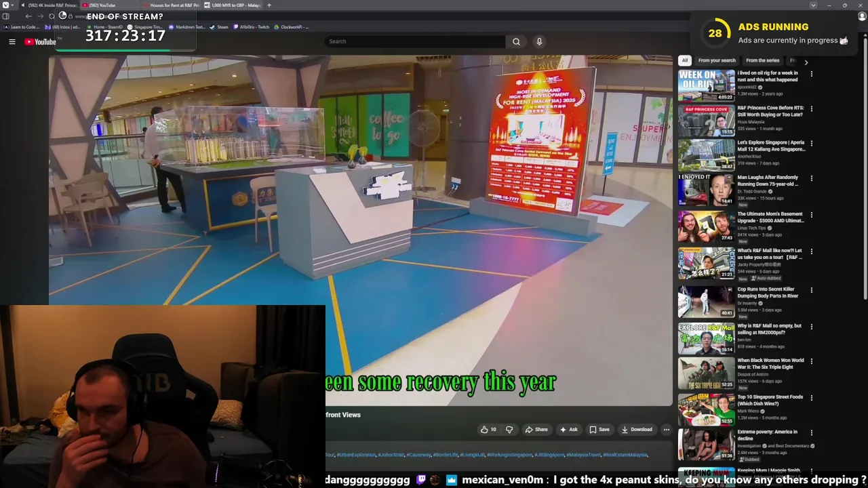This screenshot has height=488, width=868.
Task: Open the Week on Oil Rig thumbnail
Action: click(x=706, y=85)
